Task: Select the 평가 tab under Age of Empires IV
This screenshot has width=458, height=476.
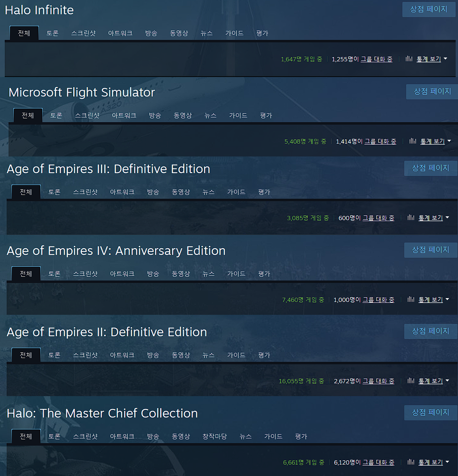Action: (x=264, y=274)
